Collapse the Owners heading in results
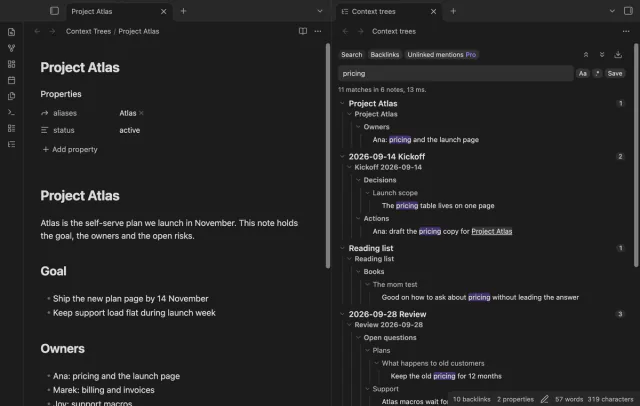This screenshot has height=406, width=640. pyautogui.click(x=358, y=127)
